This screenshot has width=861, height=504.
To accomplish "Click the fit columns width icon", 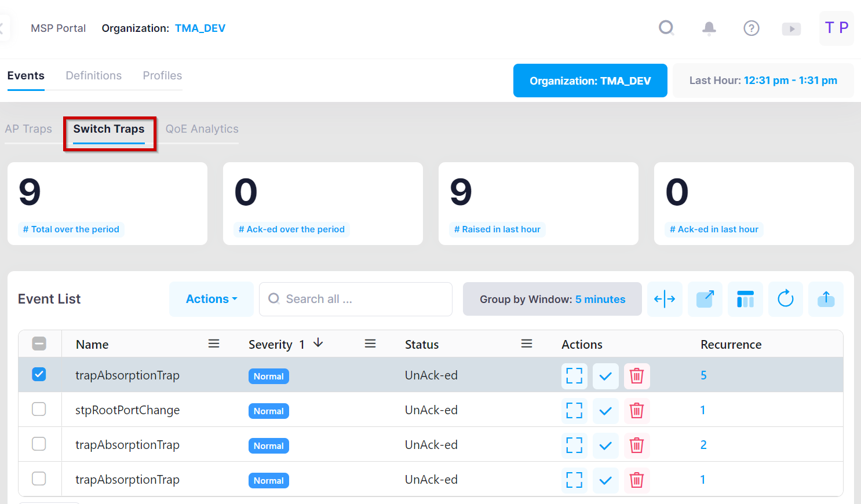I will pos(665,299).
